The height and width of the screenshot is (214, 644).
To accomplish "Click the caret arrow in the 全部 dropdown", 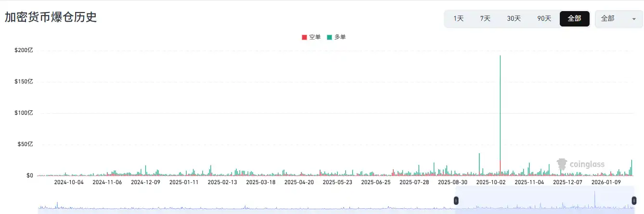I will 633,19.
